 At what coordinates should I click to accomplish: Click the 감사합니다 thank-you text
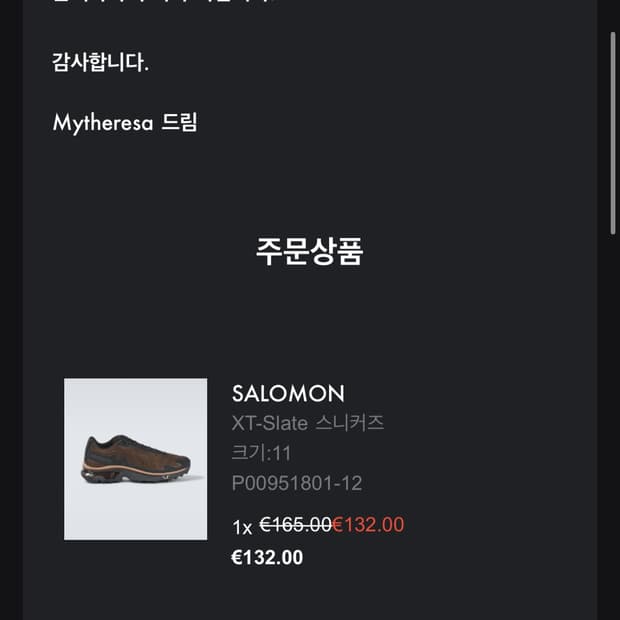click(100, 62)
